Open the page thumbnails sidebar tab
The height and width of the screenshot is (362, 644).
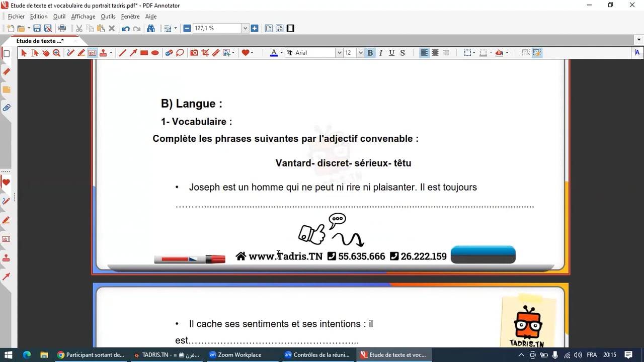7,54
